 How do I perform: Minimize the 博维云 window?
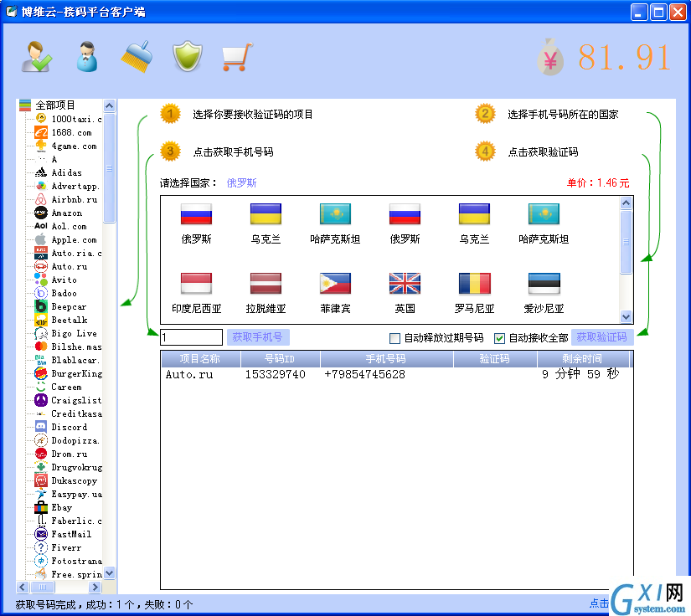click(x=638, y=12)
